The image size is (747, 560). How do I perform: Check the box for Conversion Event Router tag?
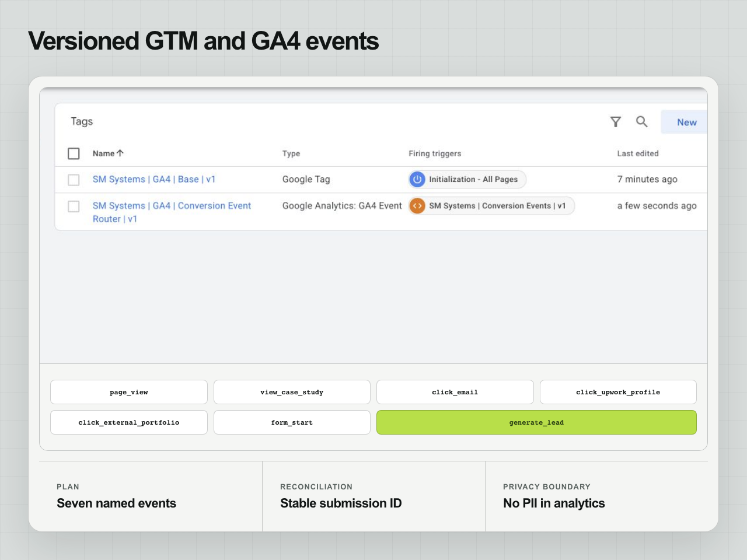pos(74,206)
